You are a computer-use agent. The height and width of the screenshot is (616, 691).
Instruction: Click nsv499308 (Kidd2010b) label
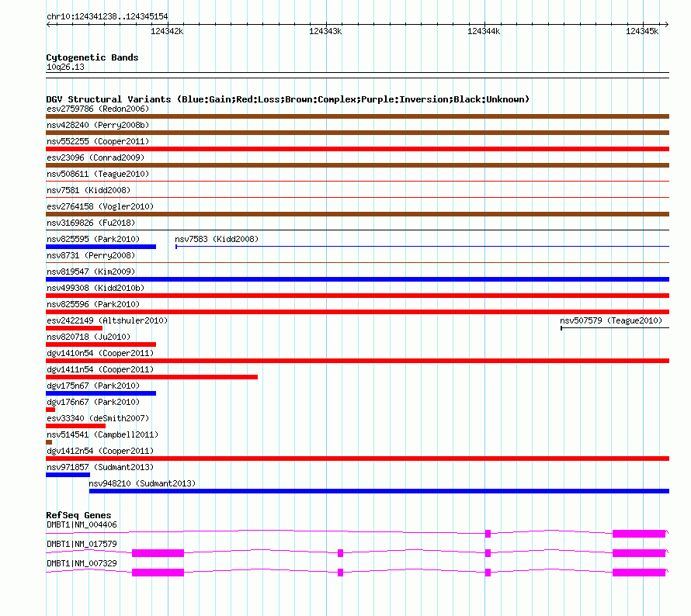(x=95, y=288)
